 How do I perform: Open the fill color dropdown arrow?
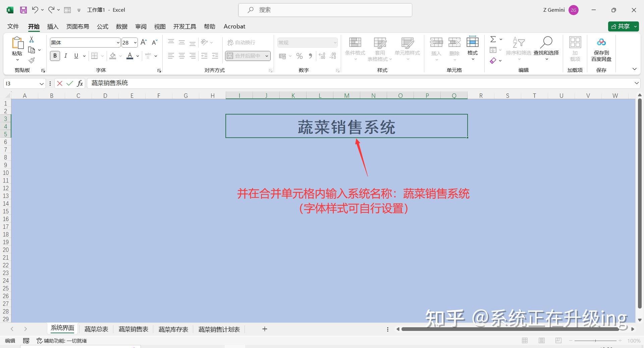(x=120, y=56)
